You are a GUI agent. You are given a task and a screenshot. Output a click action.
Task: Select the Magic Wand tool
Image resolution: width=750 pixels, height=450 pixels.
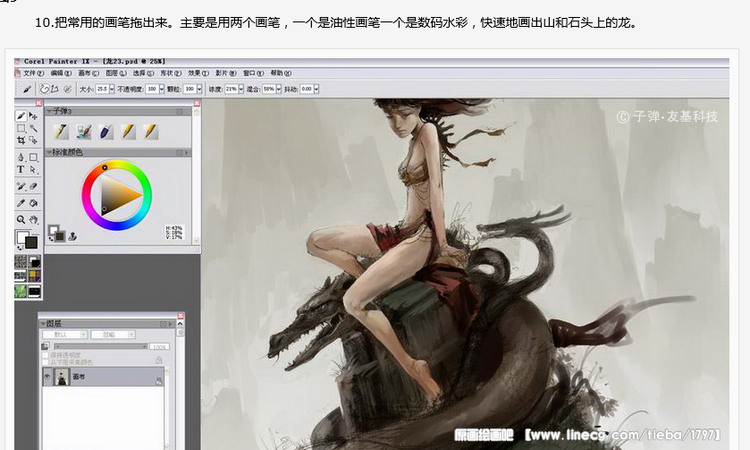point(33,128)
